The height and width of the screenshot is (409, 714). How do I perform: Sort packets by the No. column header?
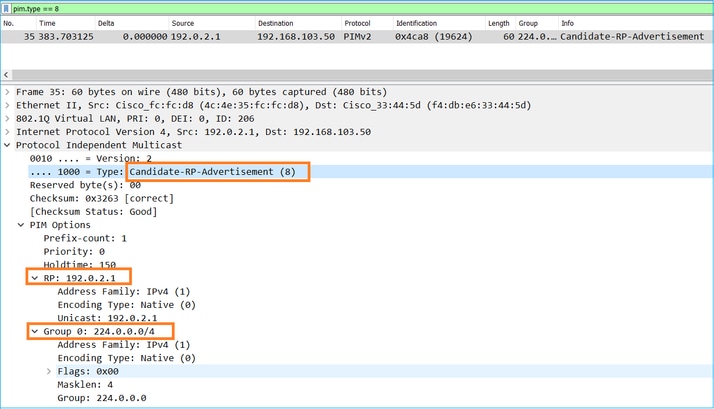9,23
